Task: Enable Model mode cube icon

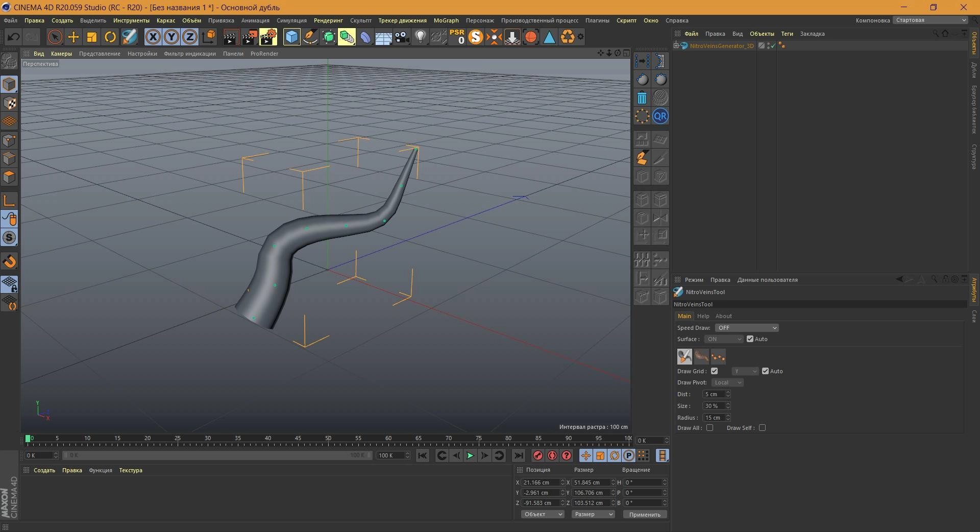Action: pos(9,84)
